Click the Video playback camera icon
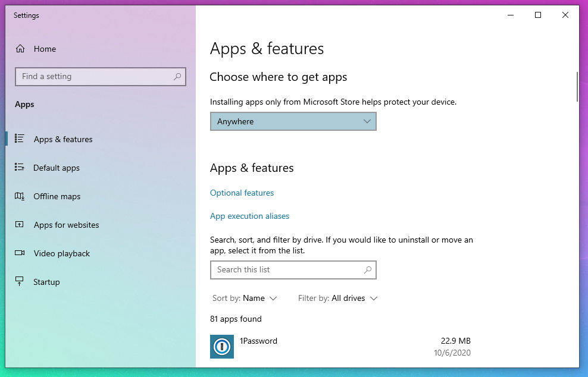Screen dimensions: 588x377 [20, 253]
